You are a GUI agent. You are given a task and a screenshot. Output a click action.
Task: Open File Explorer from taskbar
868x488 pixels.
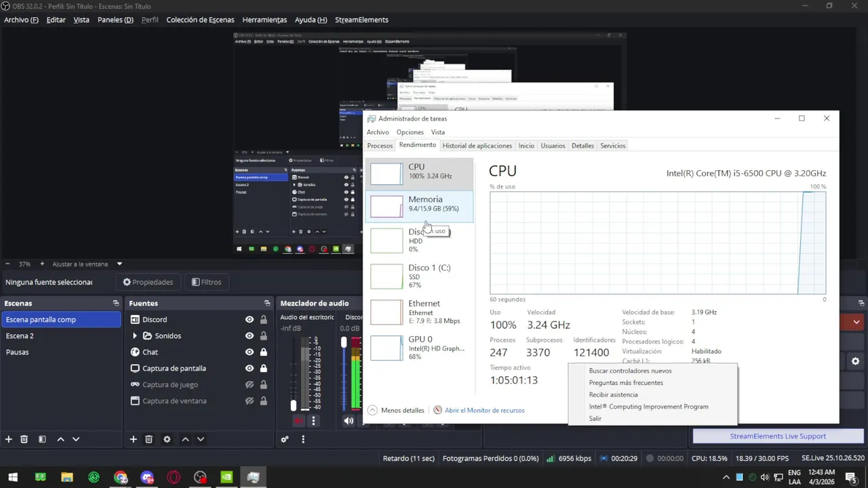coord(67,477)
